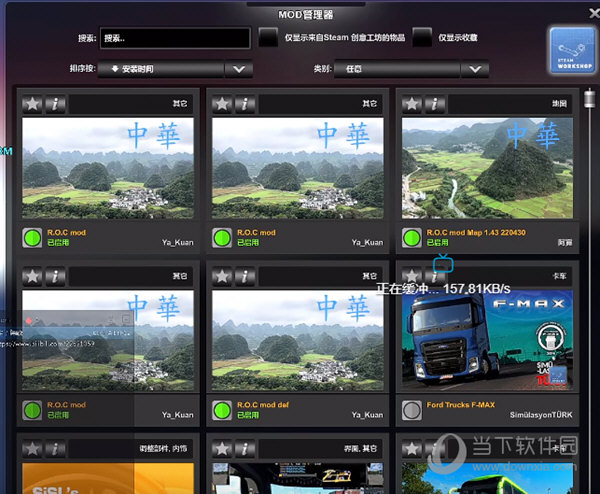Viewport: 600px width, 494px height.
Task: Click the mod name R.O.C mod def
Action: coord(263,405)
